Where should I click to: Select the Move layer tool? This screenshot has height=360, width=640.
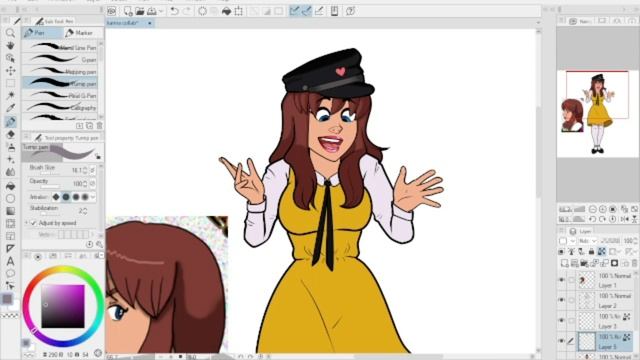[x=10, y=71]
